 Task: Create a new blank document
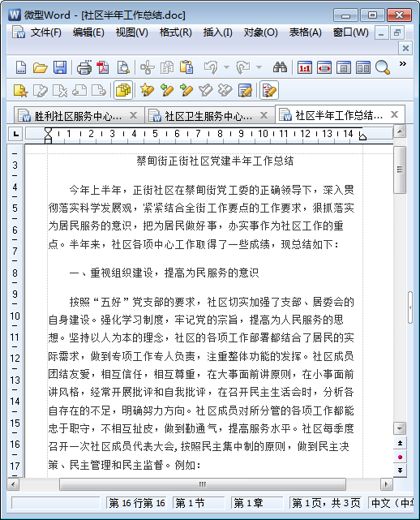point(21,67)
